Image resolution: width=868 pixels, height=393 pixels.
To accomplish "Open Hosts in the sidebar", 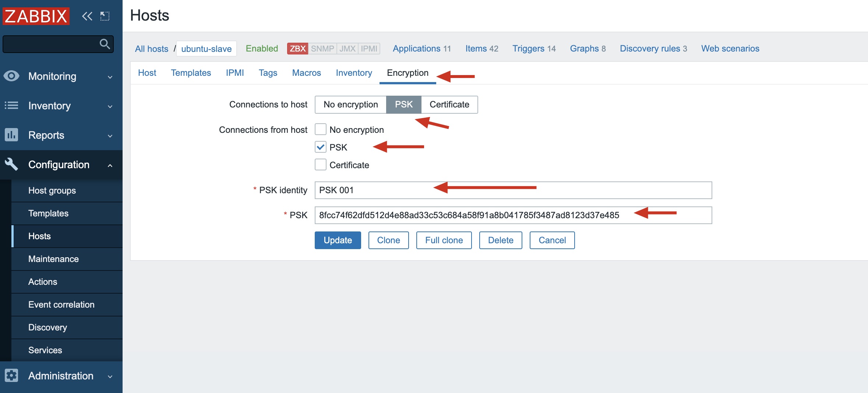I will pos(67,236).
